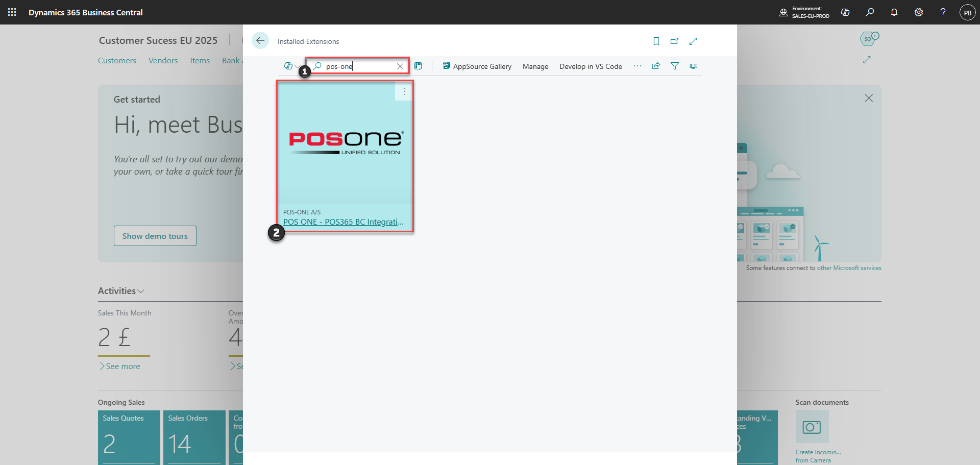Open POS ONE - POS365 BC Integration link
The width and height of the screenshot is (980, 465).
(344, 222)
